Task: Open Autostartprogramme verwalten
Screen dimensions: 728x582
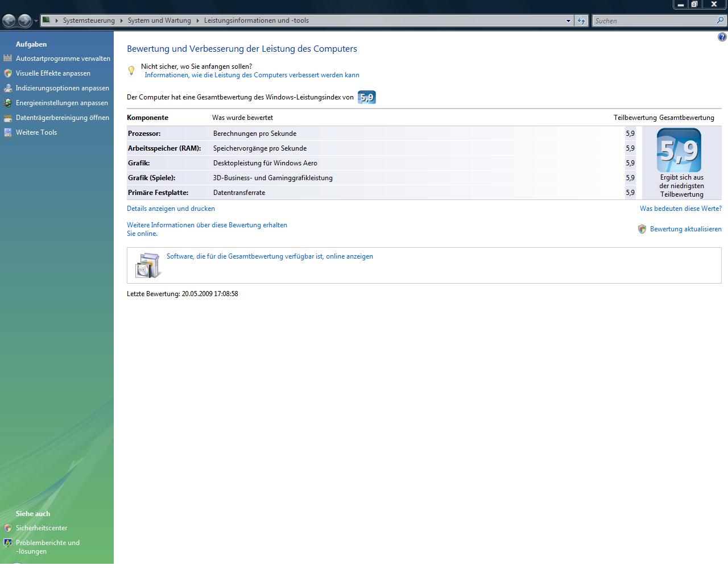Action: coord(63,59)
